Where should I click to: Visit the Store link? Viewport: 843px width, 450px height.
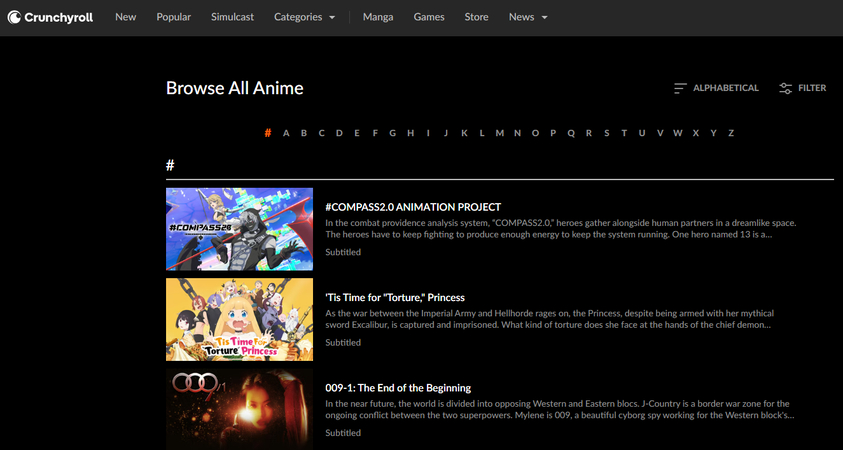(476, 17)
